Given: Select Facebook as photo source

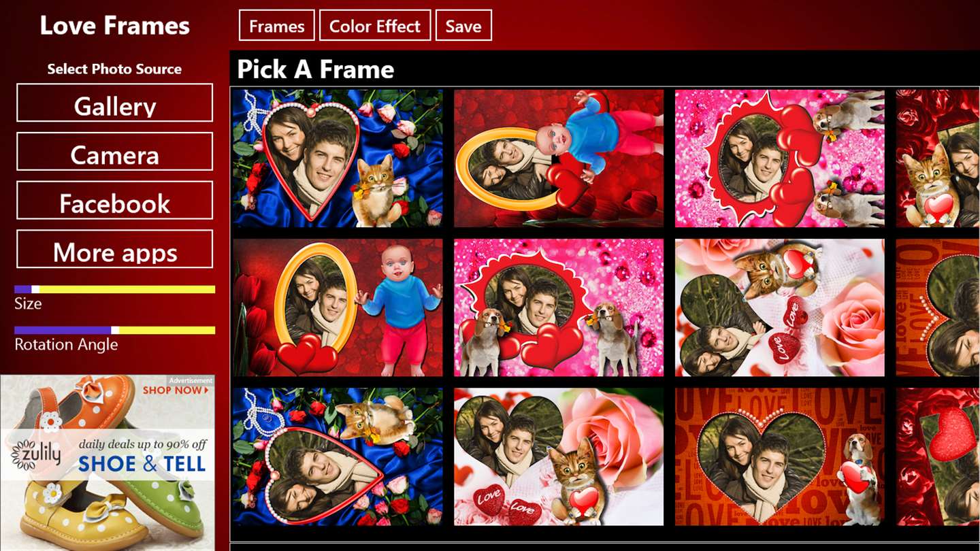Looking at the screenshot, I should tap(114, 201).
